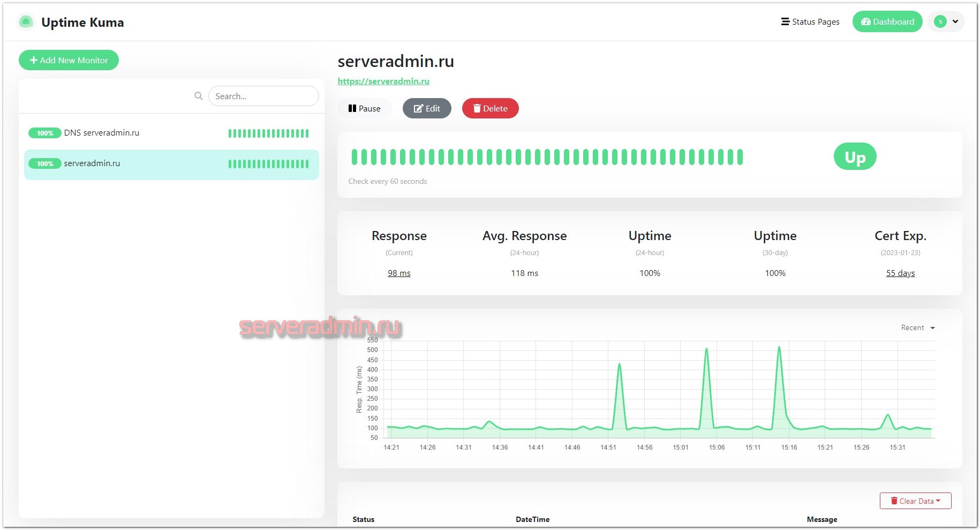
Task: Open the 55 days certificate expiry link
Action: (x=900, y=273)
